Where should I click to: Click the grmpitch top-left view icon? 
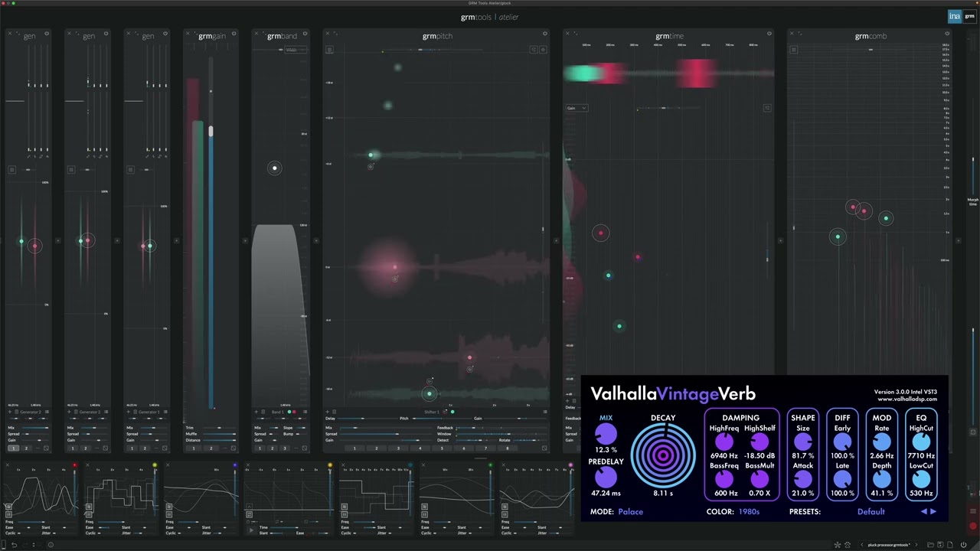pyautogui.click(x=329, y=50)
